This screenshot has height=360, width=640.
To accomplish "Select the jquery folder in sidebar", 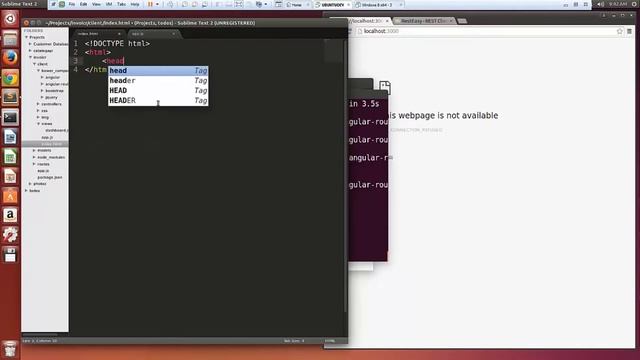I will click(51, 98).
